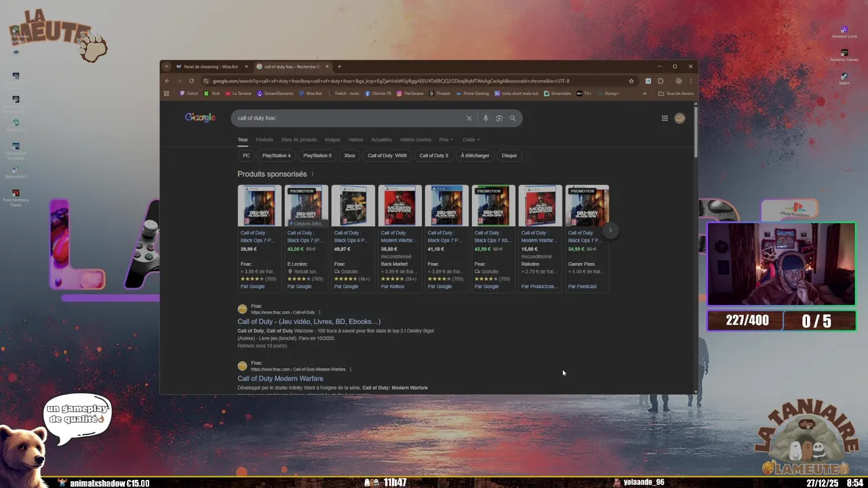Image resolution: width=868 pixels, height=488 pixels.
Task: Select the Vidéos courtes search tab
Action: coord(415,140)
